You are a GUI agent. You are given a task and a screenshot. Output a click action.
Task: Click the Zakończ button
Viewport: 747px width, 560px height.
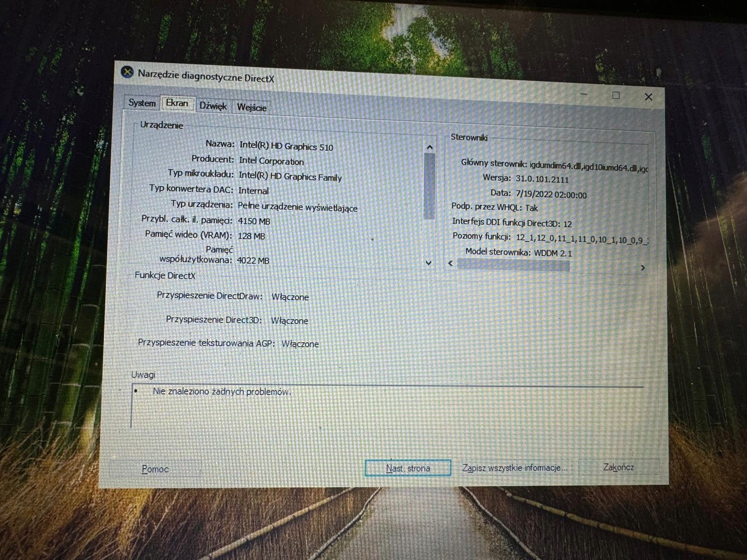pyautogui.click(x=619, y=467)
